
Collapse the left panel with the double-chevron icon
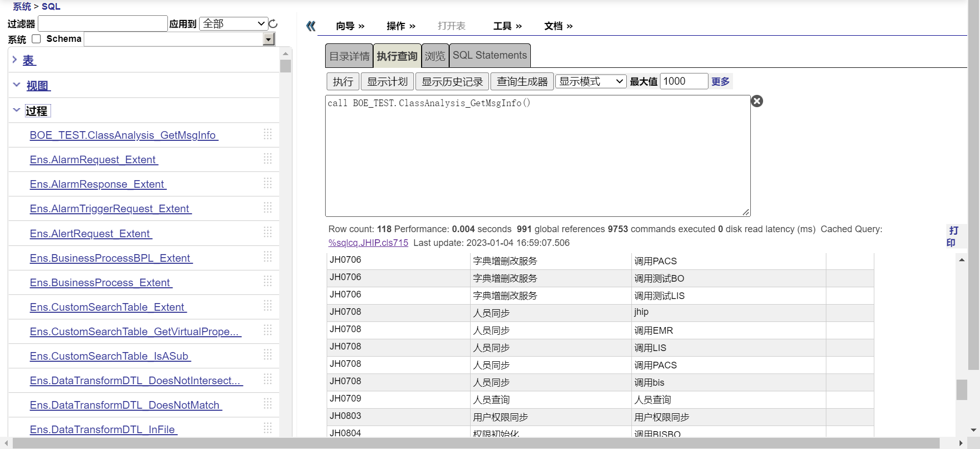click(311, 26)
